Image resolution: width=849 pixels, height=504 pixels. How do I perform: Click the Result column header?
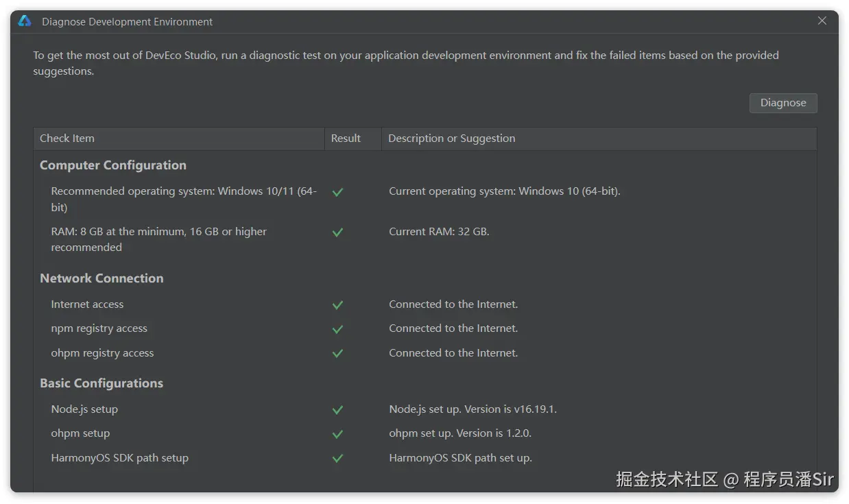[x=346, y=139]
